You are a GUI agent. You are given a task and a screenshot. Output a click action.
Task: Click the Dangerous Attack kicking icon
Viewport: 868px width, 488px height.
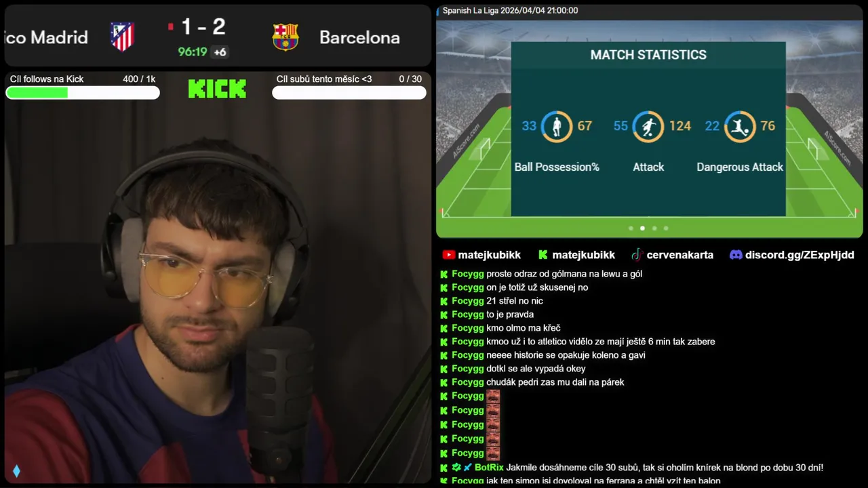pos(739,126)
